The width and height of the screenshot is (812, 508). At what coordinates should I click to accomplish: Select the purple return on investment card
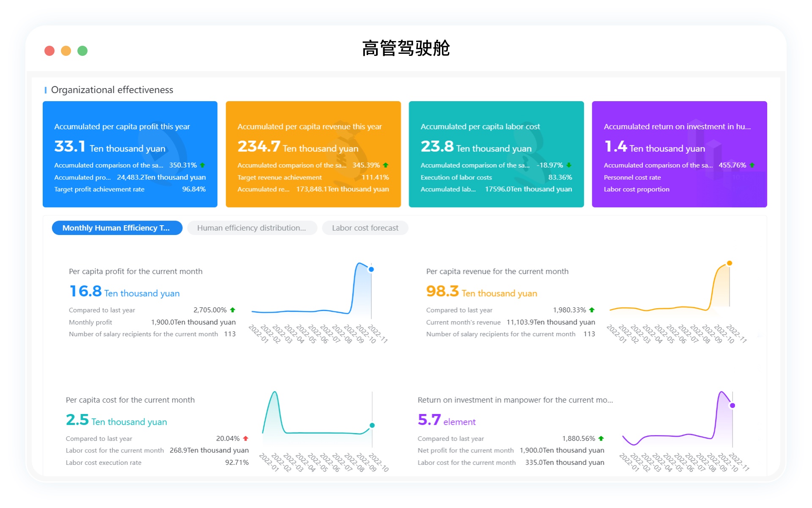coord(679,154)
